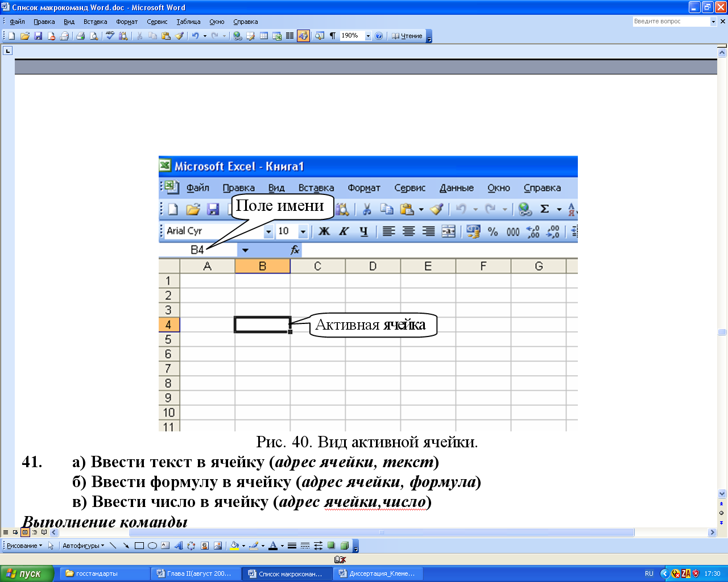Switch to Outline view

35,533
